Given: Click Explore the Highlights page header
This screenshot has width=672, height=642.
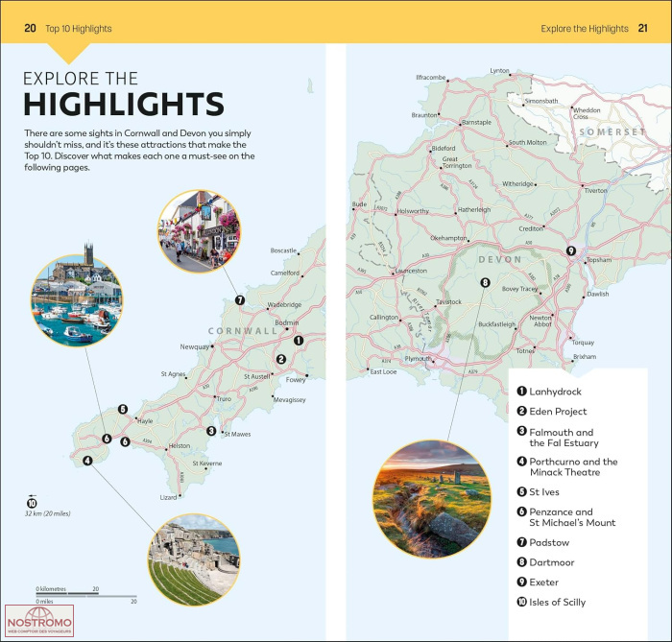Looking at the screenshot, I should point(584,29).
